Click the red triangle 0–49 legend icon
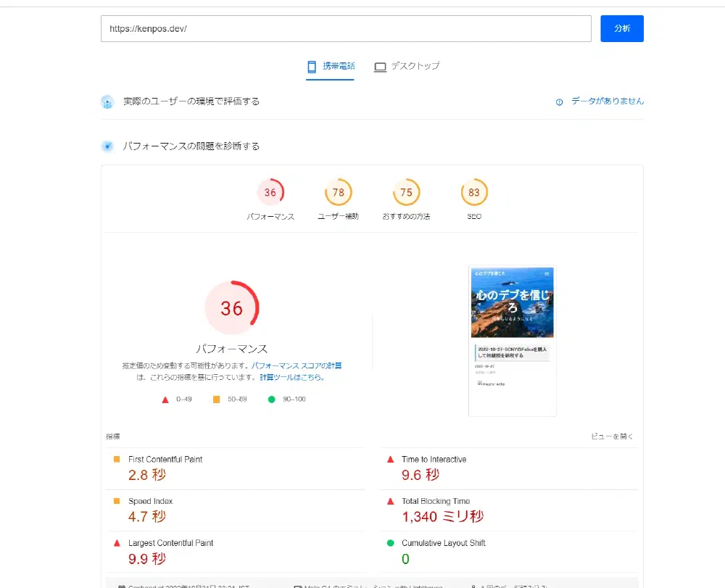The image size is (725, 588). point(165,399)
